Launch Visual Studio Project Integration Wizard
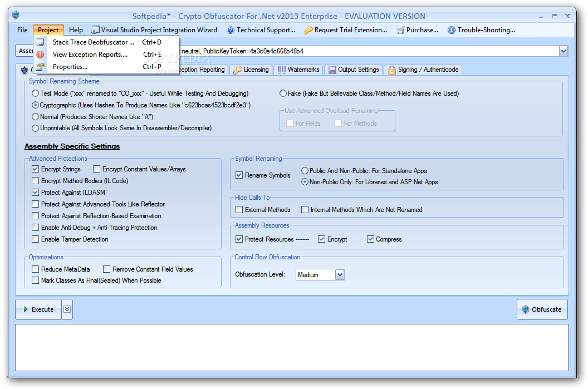Image resolution: width=588 pixels, height=389 pixels. click(154, 30)
